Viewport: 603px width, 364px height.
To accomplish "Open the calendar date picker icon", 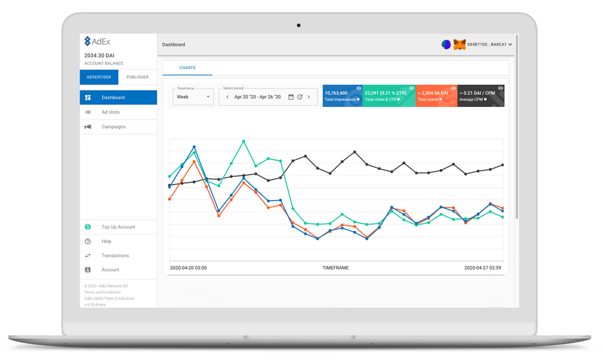I will 291,97.
